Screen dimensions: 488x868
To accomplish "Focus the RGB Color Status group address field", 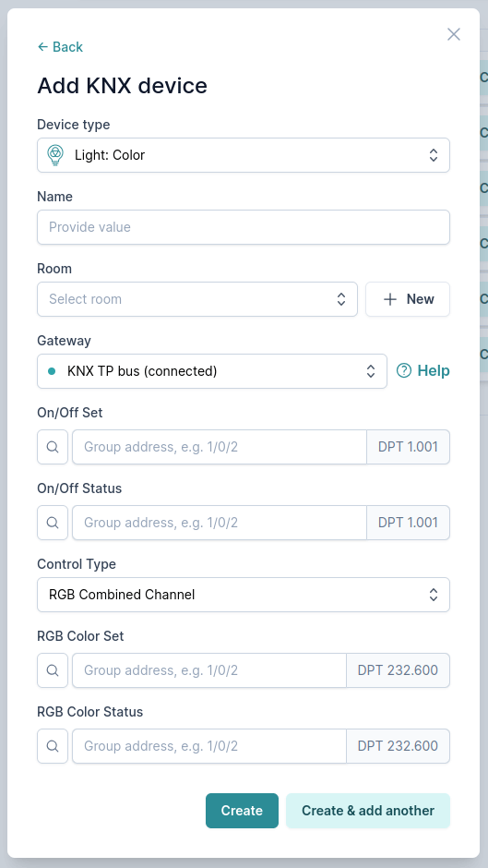I will [209, 746].
